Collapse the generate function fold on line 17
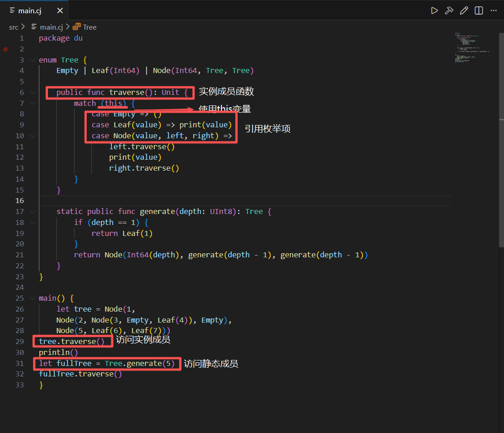This screenshot has width=504, height=433. 32,212
